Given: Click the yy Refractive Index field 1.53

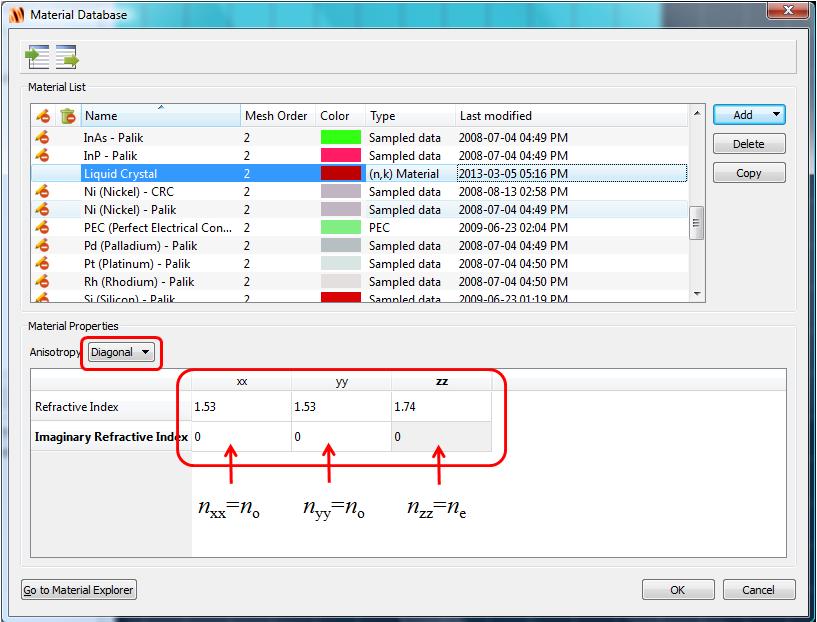Looking at the screenshot, I should (341, 406).
